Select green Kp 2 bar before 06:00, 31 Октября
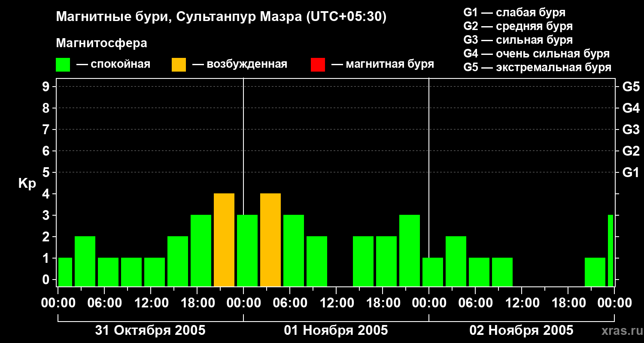Screen dimensions: 644x343 point(85,261)
